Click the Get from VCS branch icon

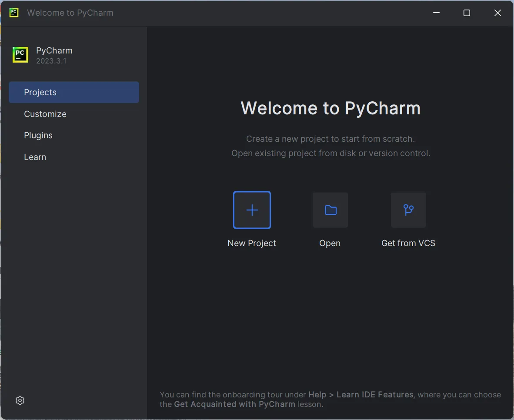click(408, 210)
